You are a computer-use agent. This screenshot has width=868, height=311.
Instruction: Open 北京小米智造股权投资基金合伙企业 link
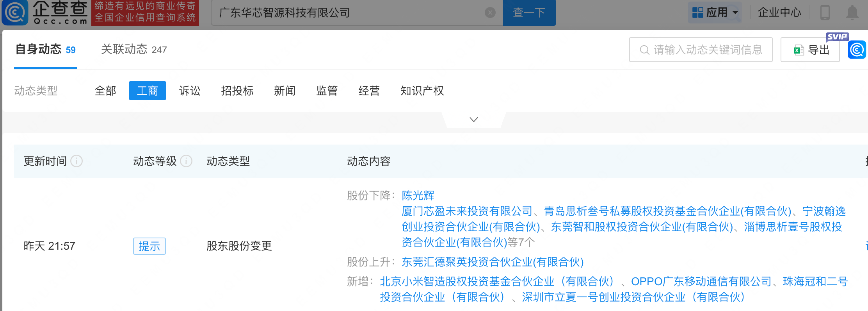tap(497, 282)
